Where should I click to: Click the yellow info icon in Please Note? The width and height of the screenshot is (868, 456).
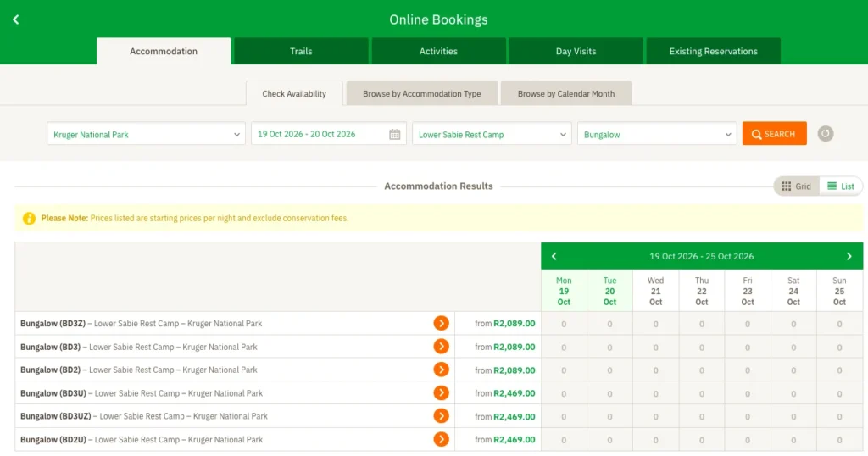coord(29,218)
